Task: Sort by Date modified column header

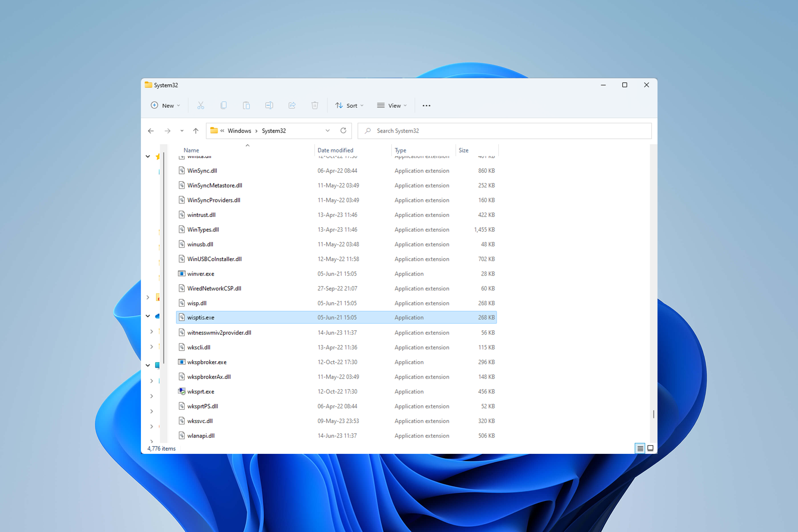Action: click(x=335, y=150)
